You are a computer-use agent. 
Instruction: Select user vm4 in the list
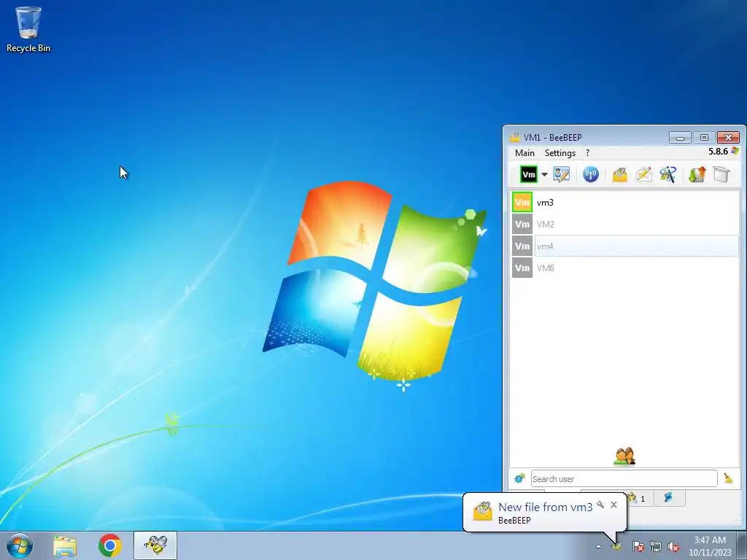(625, 246)
